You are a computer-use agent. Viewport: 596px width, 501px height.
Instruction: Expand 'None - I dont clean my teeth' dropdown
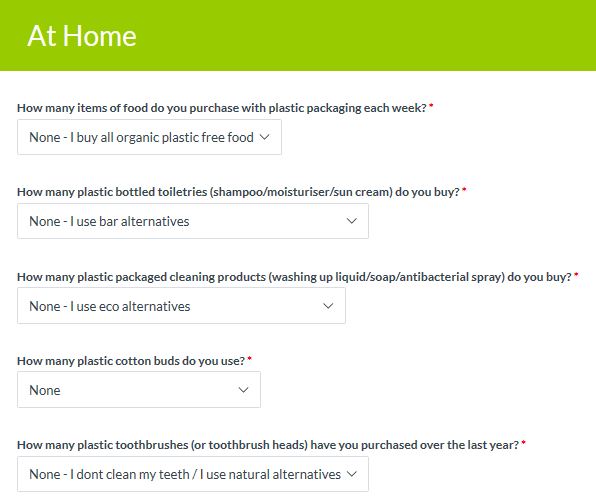(x=193, y=474)
